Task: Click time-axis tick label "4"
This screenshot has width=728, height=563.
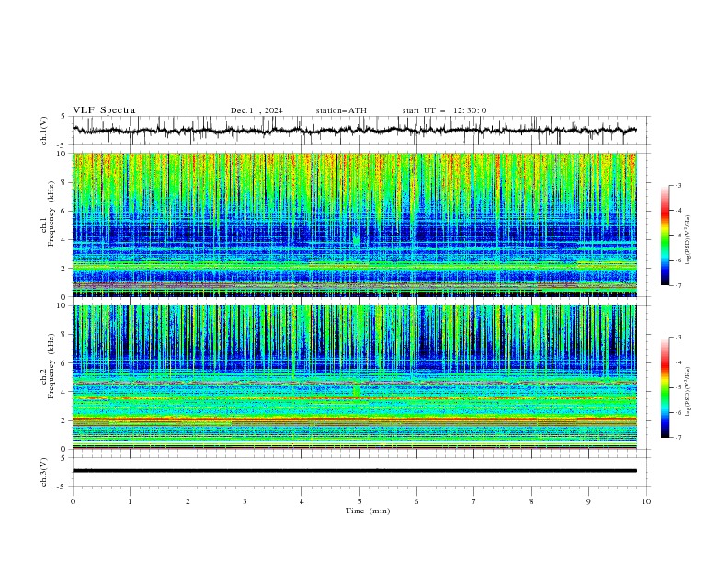Action: (x=301, y=501)
